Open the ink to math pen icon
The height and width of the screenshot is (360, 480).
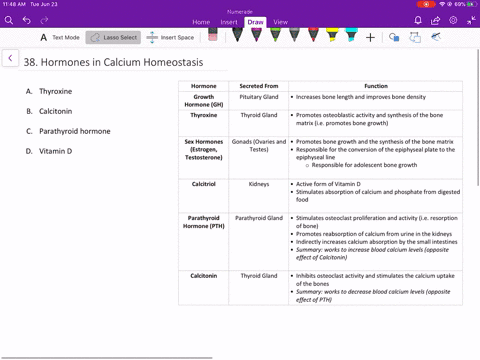coord(436,37)
